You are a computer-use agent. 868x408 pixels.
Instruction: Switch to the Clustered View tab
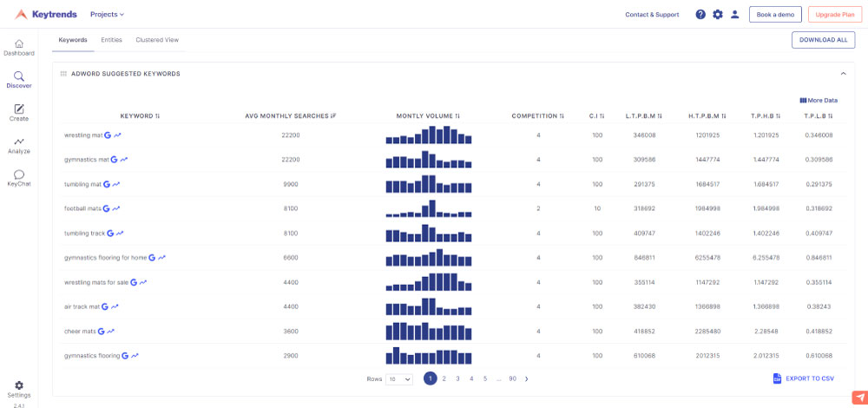157,41
